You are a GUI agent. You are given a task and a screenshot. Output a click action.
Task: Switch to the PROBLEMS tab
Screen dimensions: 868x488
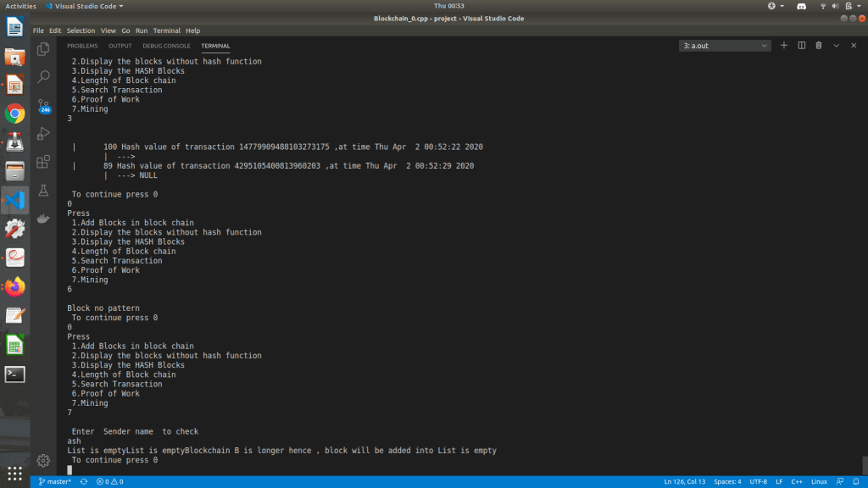pos(82,46)
